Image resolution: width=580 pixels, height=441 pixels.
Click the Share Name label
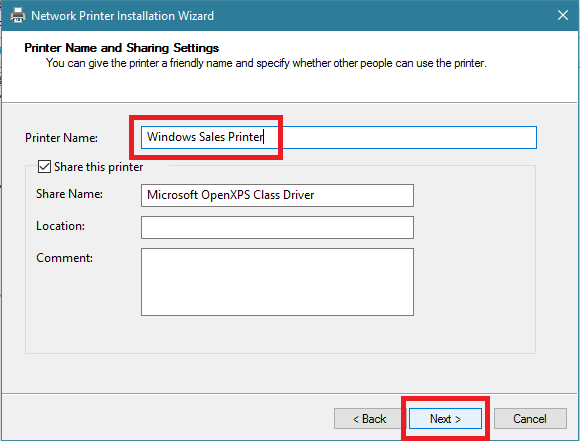tap(69, 194)
